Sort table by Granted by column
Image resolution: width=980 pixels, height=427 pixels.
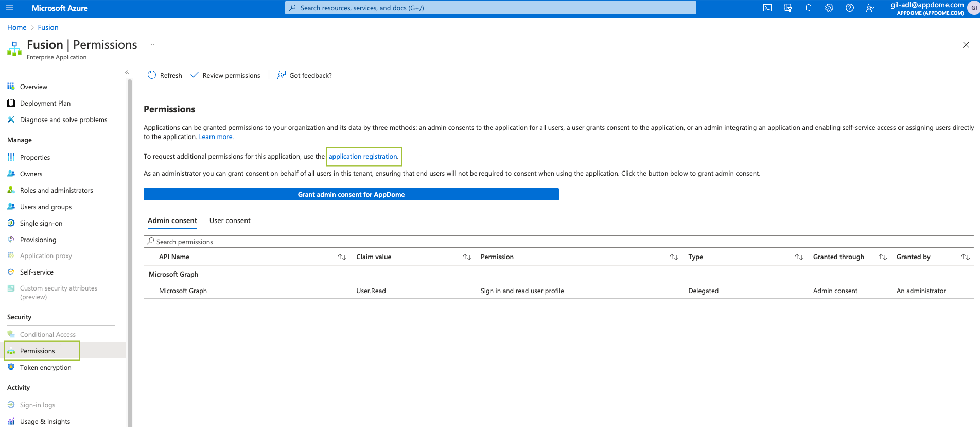tap(965, 257)
